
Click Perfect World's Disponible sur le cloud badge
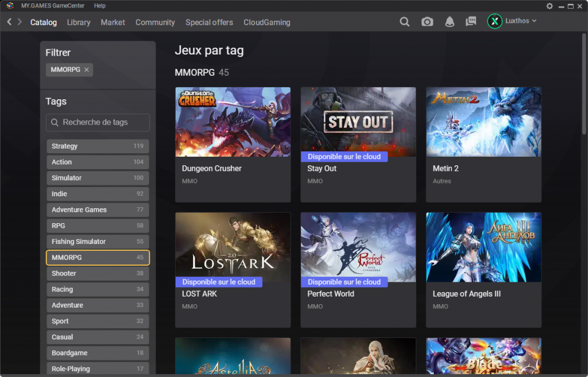345,282
